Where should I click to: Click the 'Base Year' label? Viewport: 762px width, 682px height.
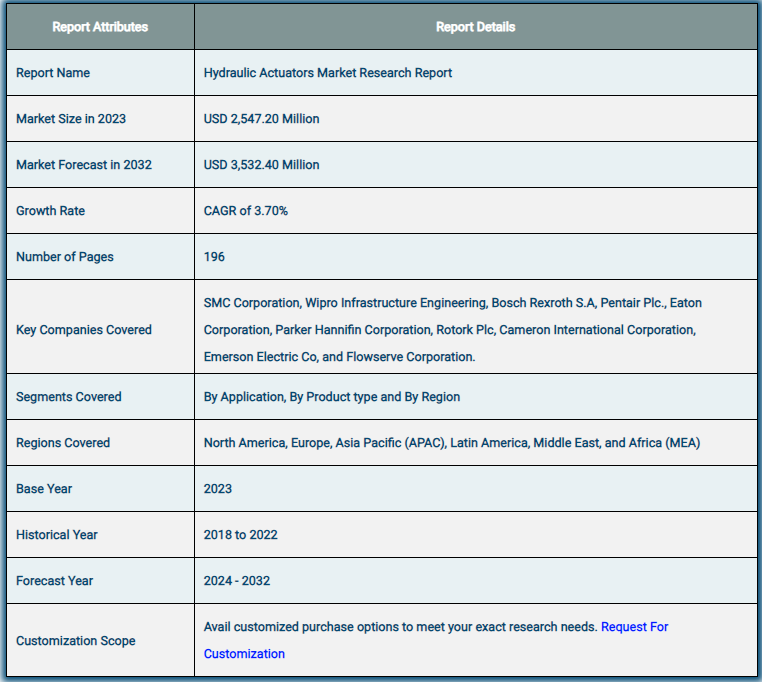44,489
